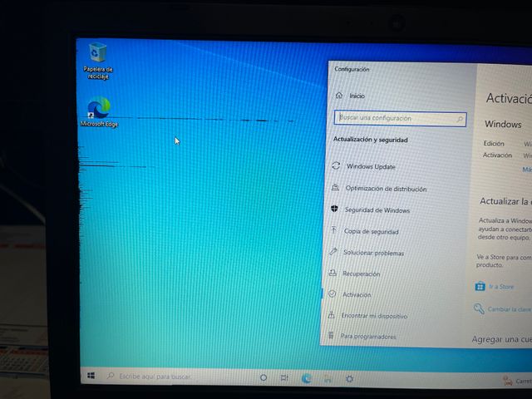Open the Recuperación section

coord(361,273)
